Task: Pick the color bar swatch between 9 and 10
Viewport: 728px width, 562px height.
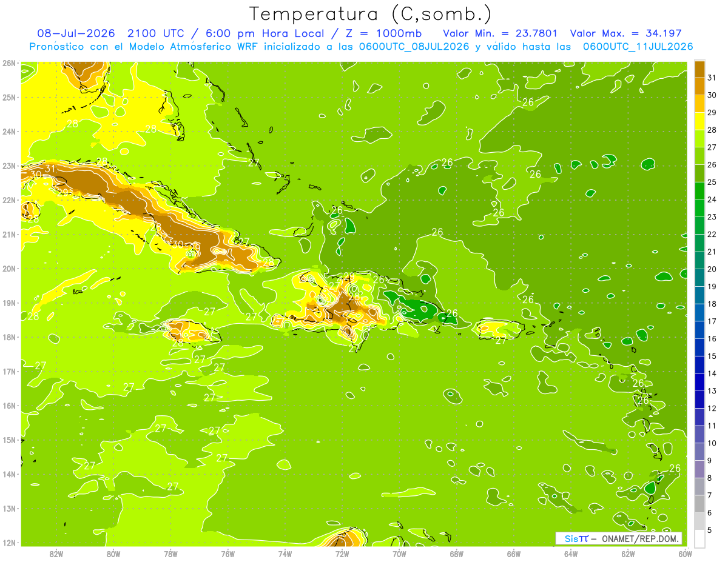Action: click(x=699, y=452)
